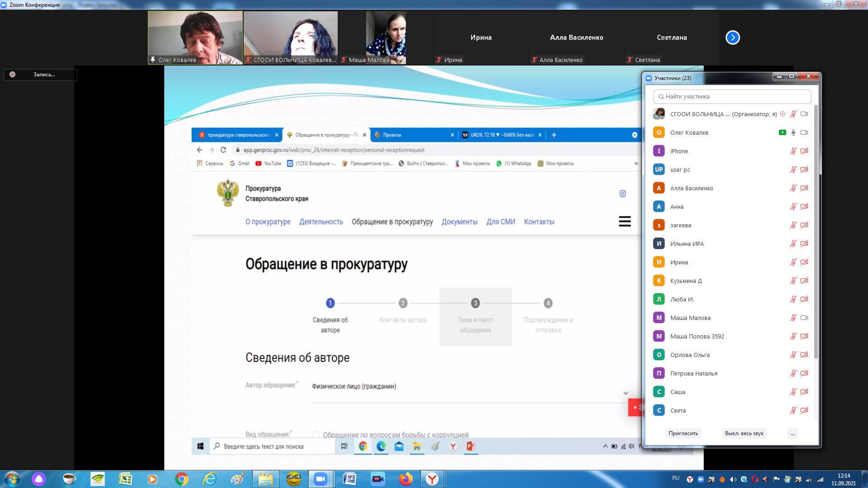Open a new browser tab with plus

[554, 135]
